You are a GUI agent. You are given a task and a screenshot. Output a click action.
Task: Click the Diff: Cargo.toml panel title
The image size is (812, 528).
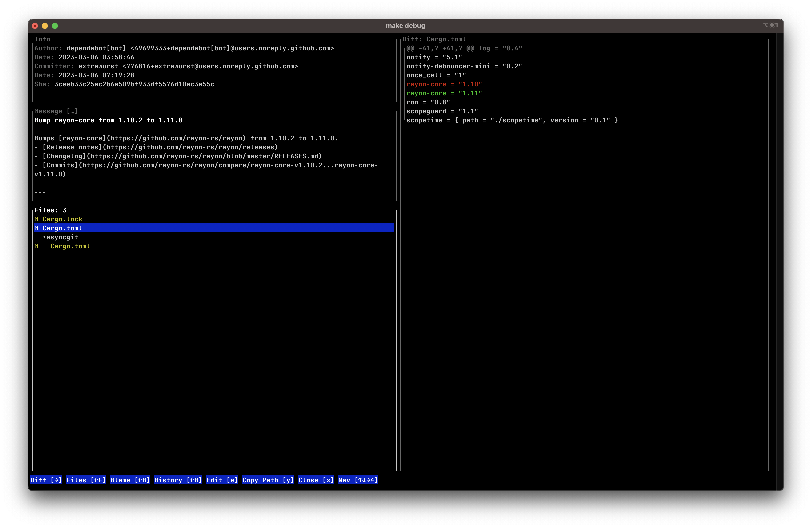pos(434,39)
